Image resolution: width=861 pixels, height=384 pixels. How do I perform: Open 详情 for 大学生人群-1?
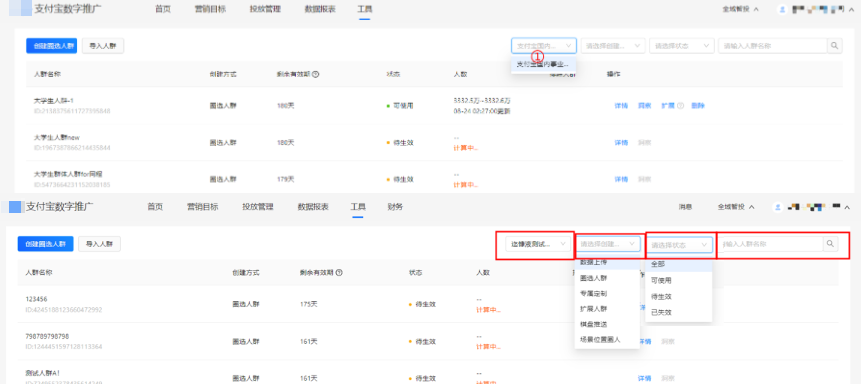(621, 106)
